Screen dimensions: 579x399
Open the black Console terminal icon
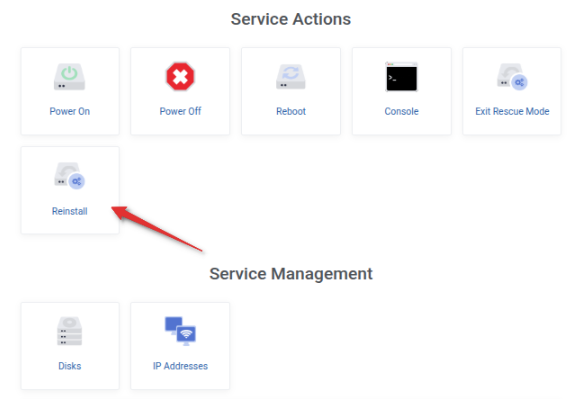pyautogui.click(x=401, y=76)
